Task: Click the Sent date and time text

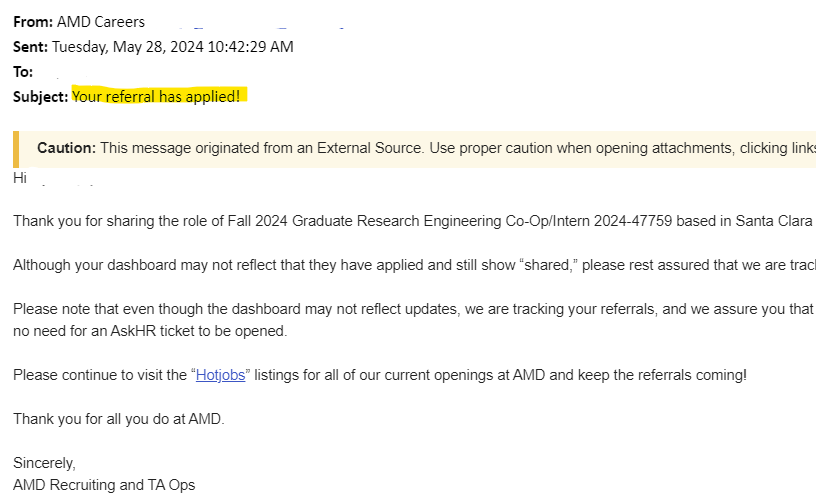Action: click(x=172, y=46)
